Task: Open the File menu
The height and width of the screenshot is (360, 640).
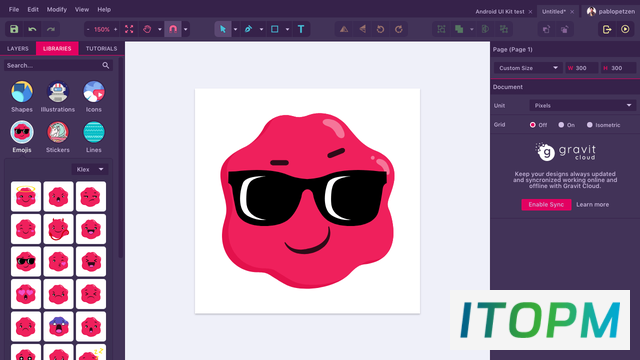Action: [14, 9]
